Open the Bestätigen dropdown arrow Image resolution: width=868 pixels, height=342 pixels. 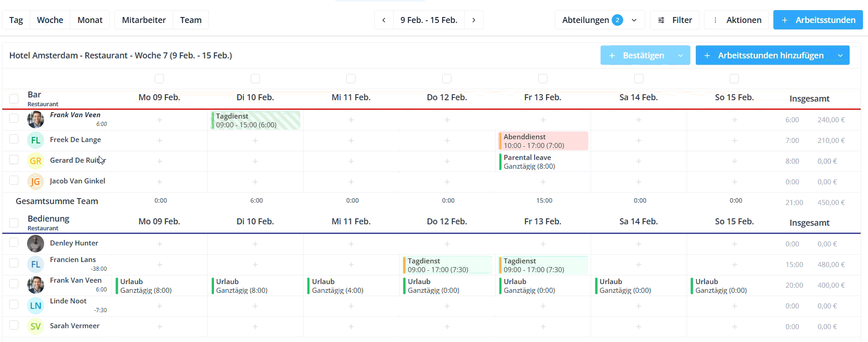680,56
